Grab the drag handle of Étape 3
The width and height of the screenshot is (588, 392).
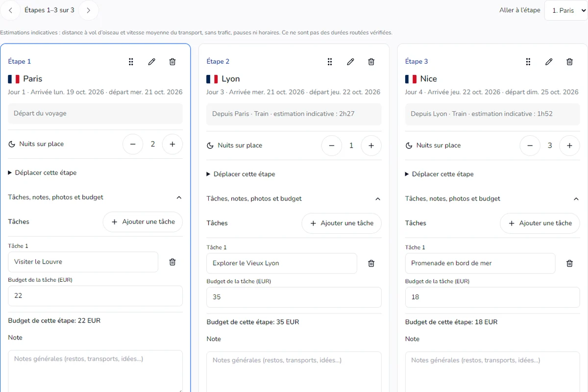(528, 62)
